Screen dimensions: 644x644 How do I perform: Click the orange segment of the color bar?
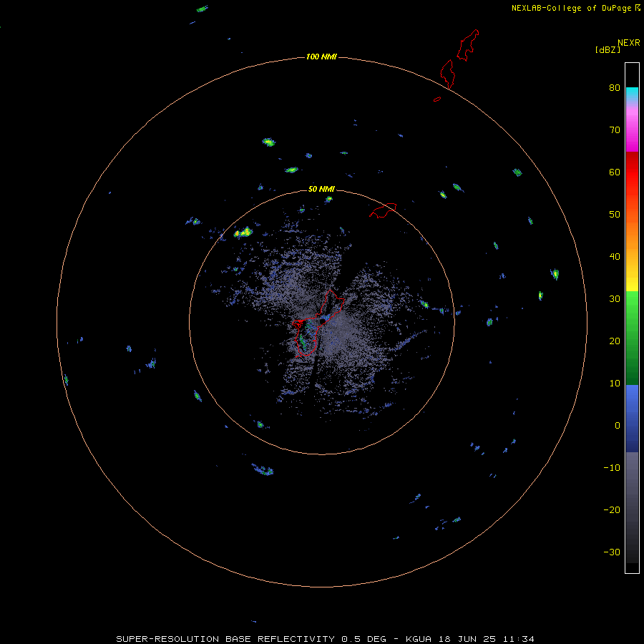tap(632, 234)
